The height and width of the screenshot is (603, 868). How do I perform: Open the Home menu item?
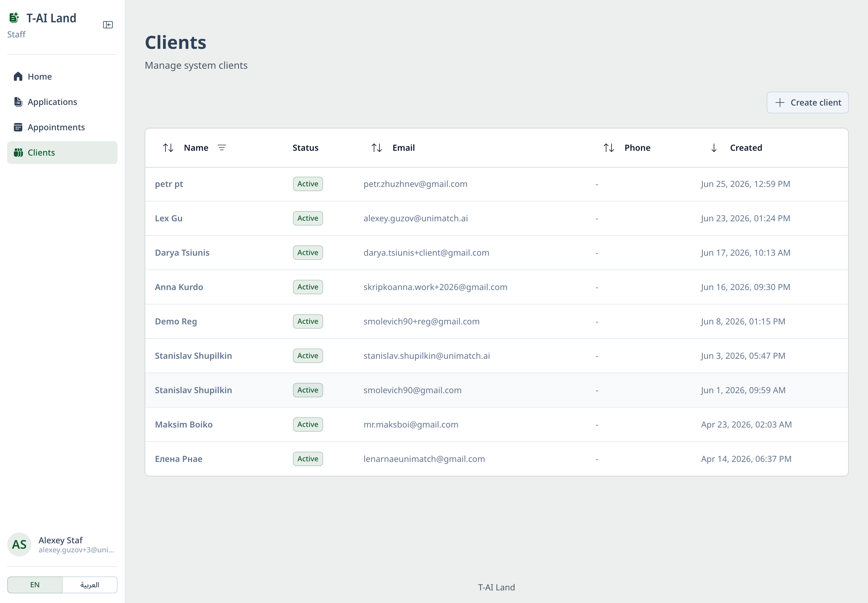[x=62, y=76]
